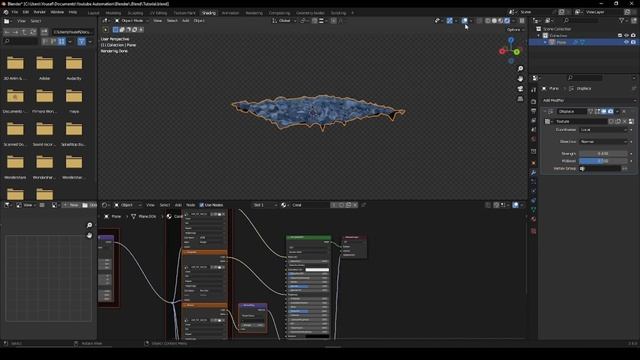The height and width of the screenshot is (360, 640).
Task: Click the file browser search field
Action: point(20,41)
